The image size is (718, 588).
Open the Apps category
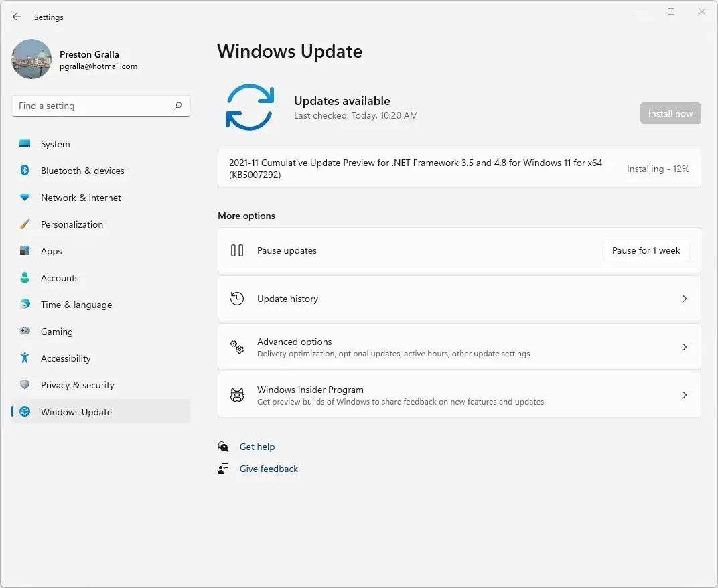point(100,251)
